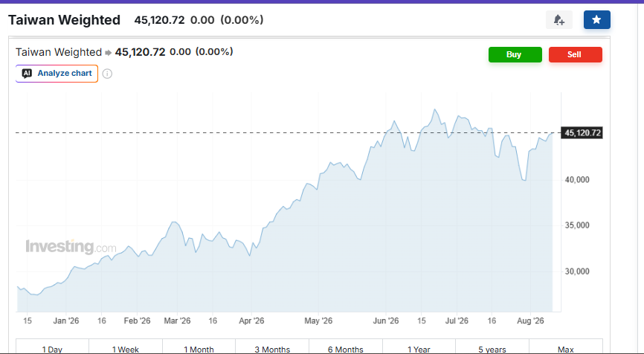Screen dimensions: 644x354
Task: Select the Max range tab
Action: coord(566,347)
